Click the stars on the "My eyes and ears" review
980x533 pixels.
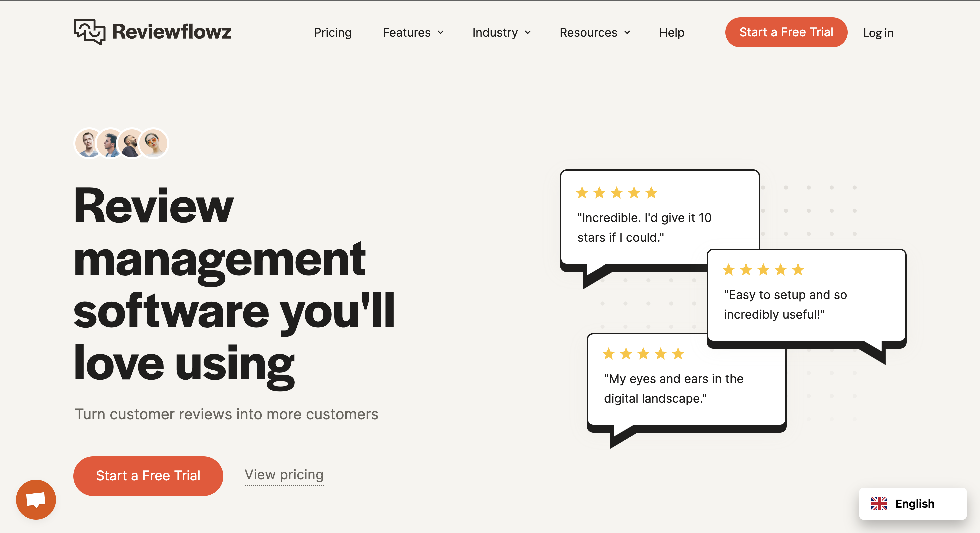(643, 354)
